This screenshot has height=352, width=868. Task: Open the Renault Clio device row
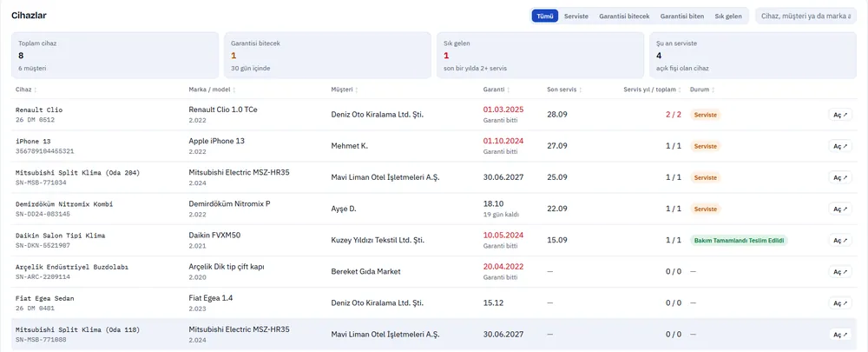coord(840,115)
